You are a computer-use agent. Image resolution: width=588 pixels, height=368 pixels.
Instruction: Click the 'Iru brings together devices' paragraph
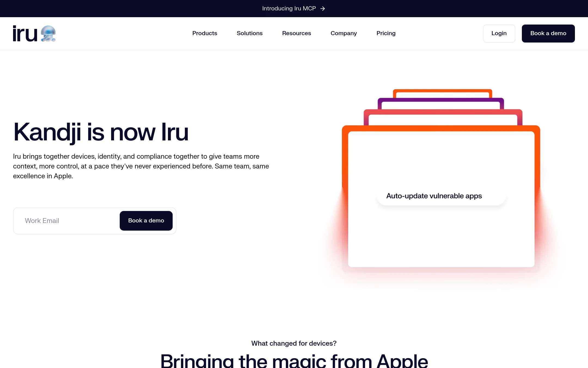coord(141,166)
